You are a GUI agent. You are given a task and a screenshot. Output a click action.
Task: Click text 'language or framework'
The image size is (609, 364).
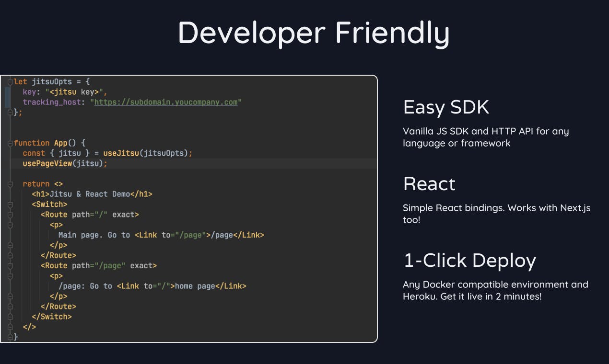(457, 143)
